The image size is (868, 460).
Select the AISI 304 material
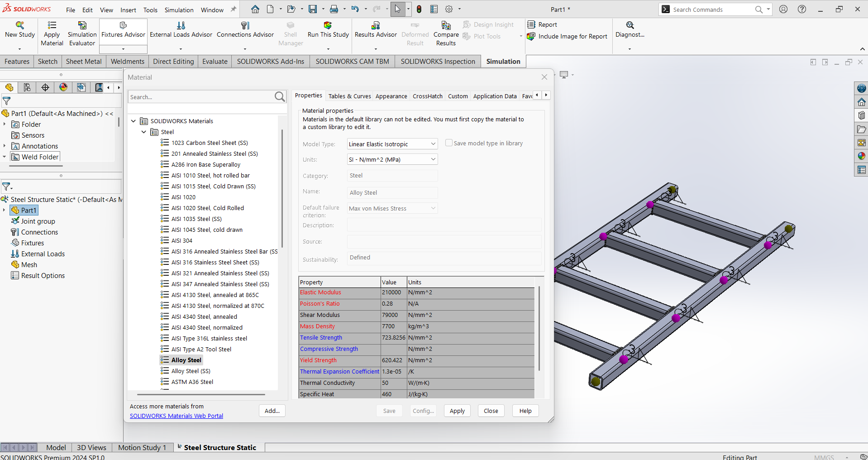181,240
